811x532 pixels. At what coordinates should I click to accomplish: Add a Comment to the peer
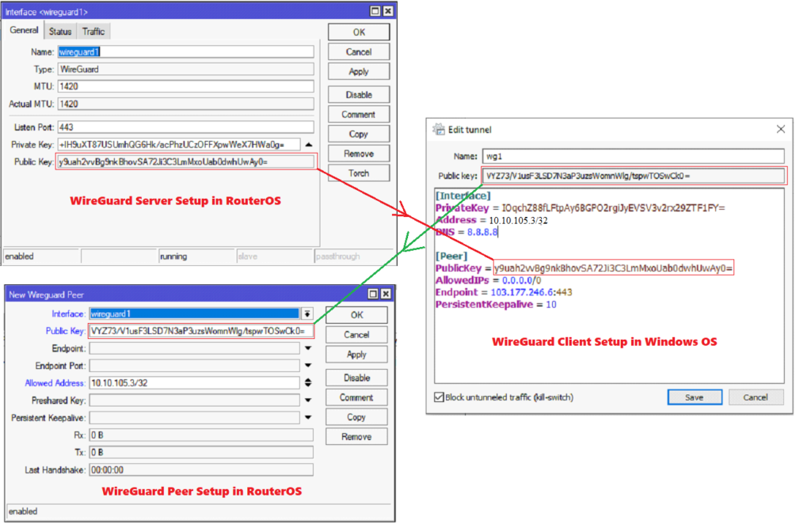click(x=356, y=397)
